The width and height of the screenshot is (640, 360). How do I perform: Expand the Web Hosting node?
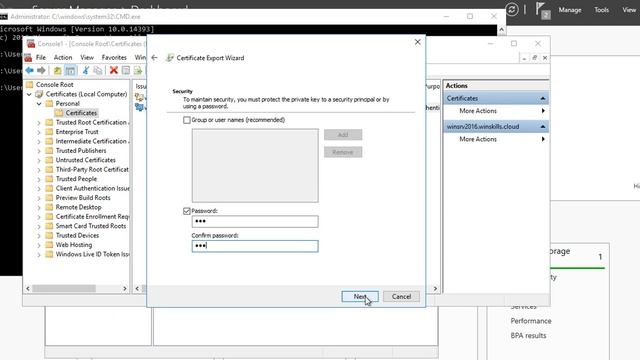click(x=39, y=245)
